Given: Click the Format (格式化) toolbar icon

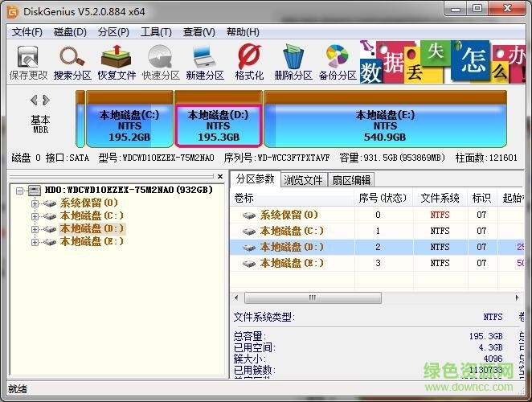Looking at the screenshot, I should point(249,63).
